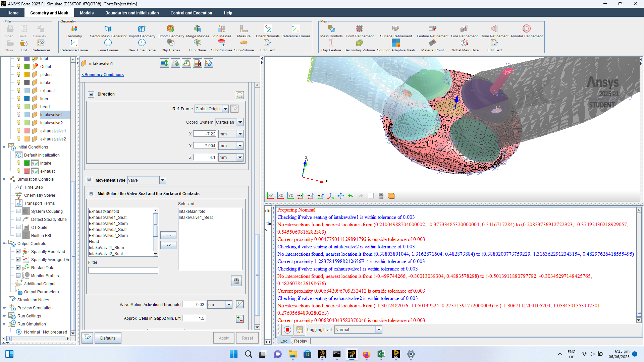
Task: Open the Z unit mm dropdown
Action: (240, 158)
